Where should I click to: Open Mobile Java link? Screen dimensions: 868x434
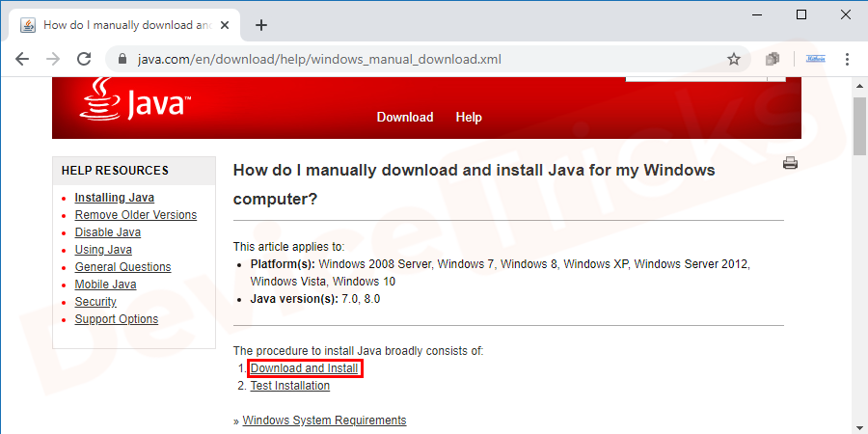106,285
